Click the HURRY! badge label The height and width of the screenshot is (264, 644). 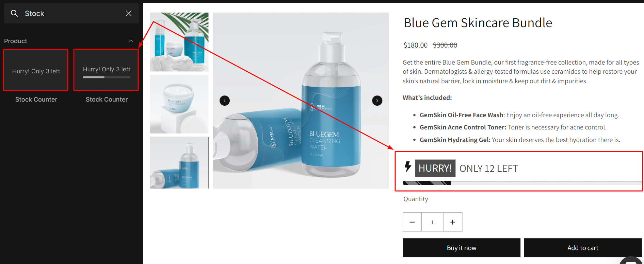435,168
